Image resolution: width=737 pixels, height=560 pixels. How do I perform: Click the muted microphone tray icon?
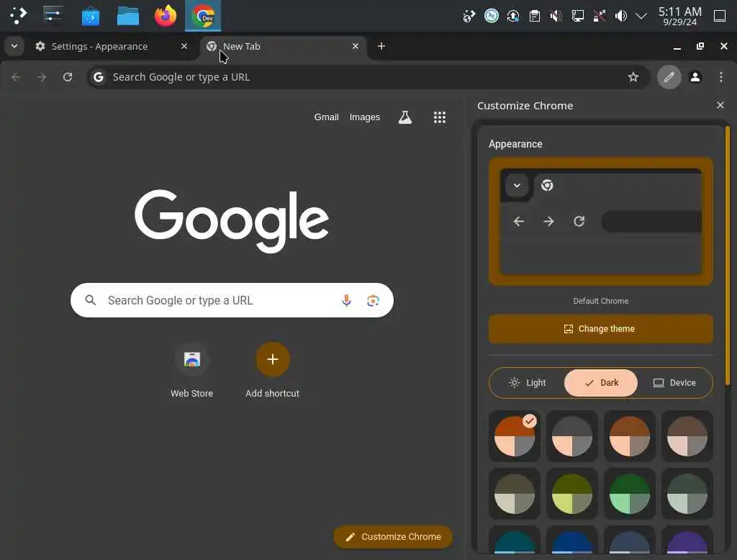(x=556, y=16)
